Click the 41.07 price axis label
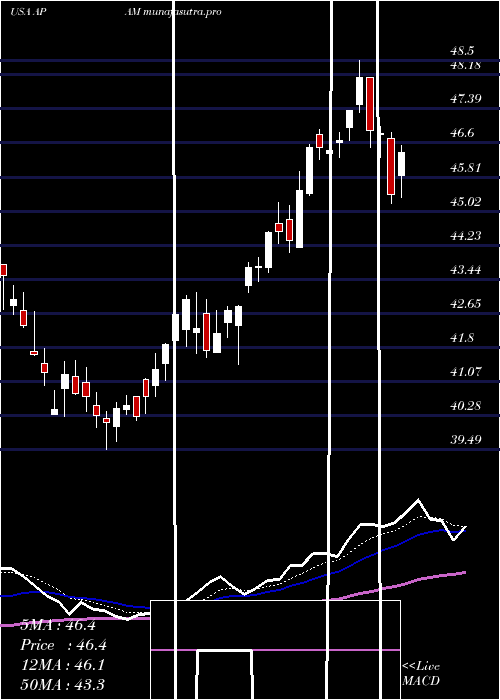Viewport: 500px width, 700px height. click(x=466, y=372)
